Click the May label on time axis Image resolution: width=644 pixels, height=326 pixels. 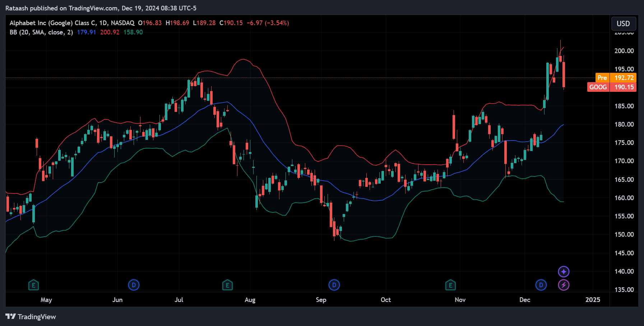tap(46, 300)
